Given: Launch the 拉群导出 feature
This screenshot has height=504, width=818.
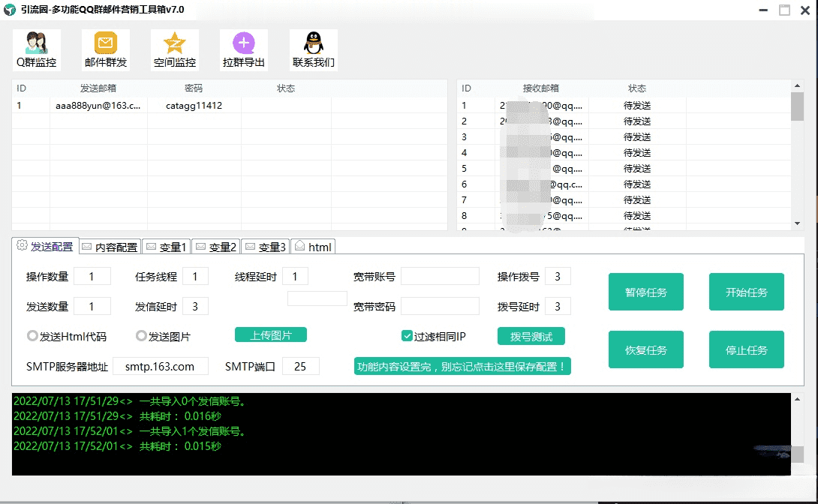Looking at the screenshot, I should (x=243, y=49).
